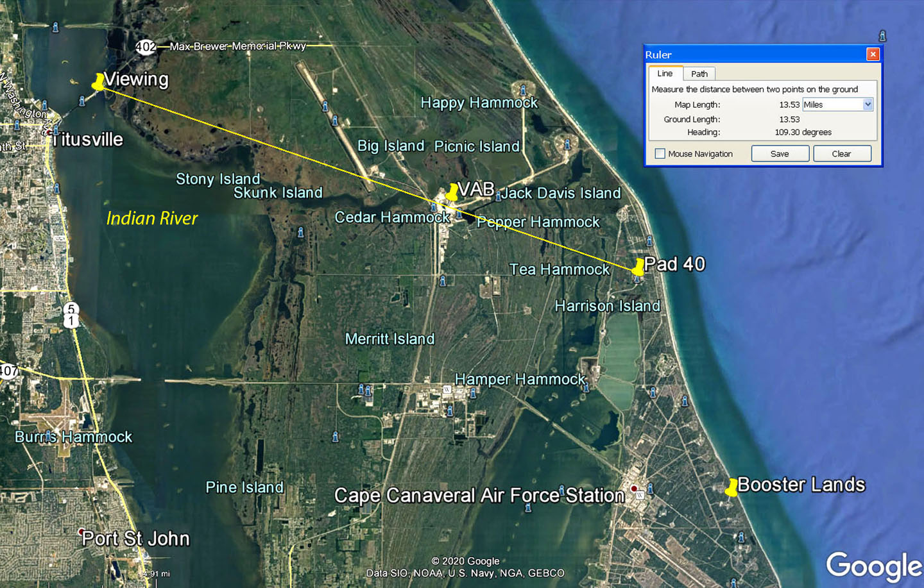Open the Miles unit dropdown

[x=868, y=105]
